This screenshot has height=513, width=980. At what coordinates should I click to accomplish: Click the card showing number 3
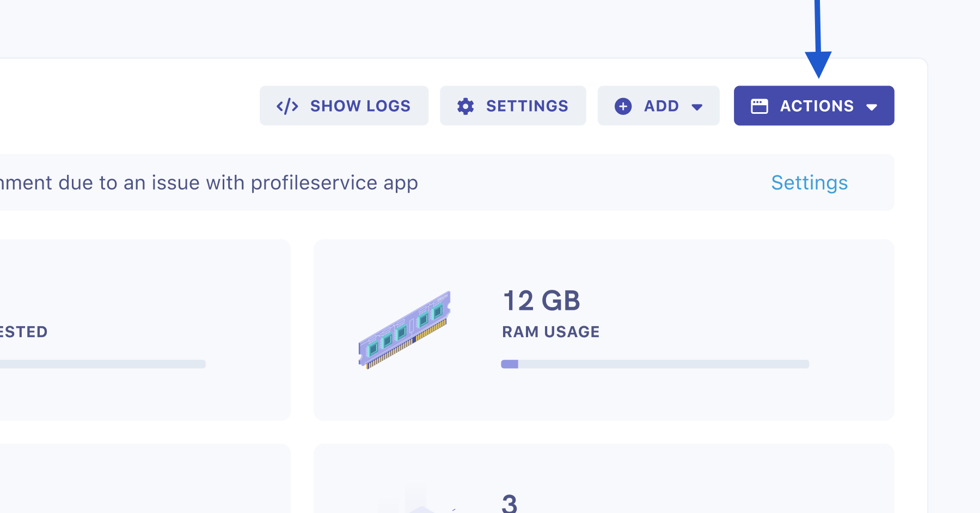tap(604, 479)
